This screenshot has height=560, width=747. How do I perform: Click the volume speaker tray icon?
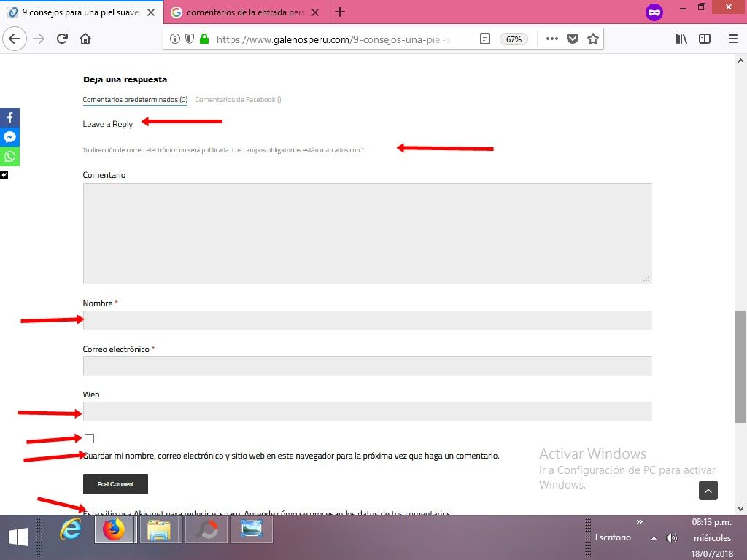click(x=671, y=538)
